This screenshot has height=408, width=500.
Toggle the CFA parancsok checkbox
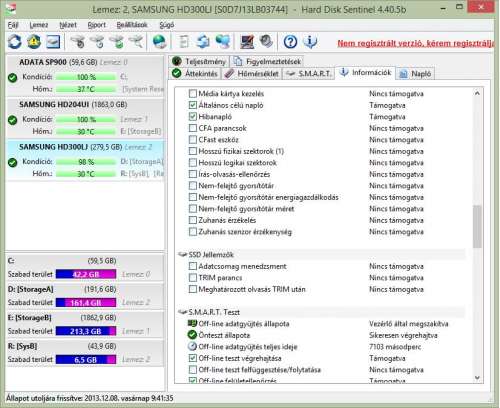[193, 128]
